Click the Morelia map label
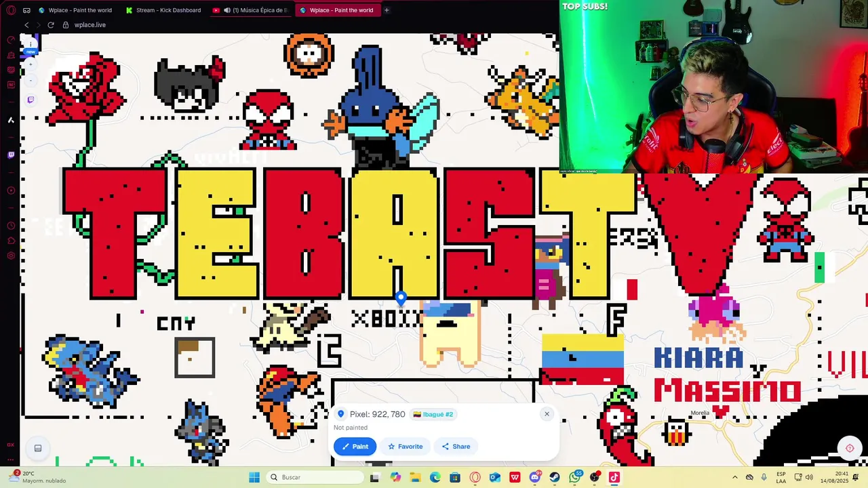 point(700,413)
